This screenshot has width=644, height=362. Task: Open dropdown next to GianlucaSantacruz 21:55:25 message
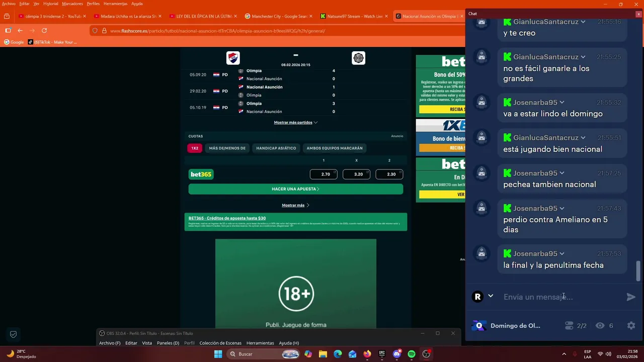(x=583, y=57)
